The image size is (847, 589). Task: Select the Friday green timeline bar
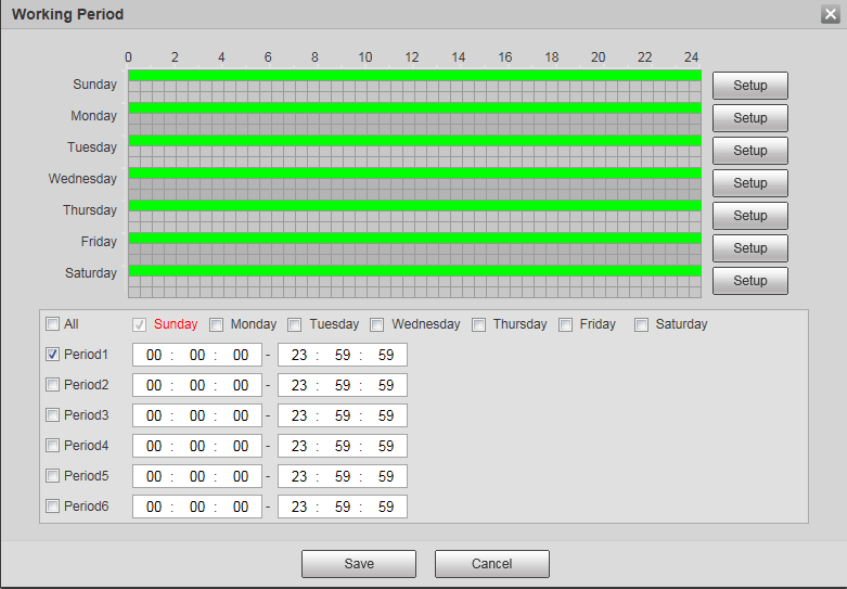[415, 238]
